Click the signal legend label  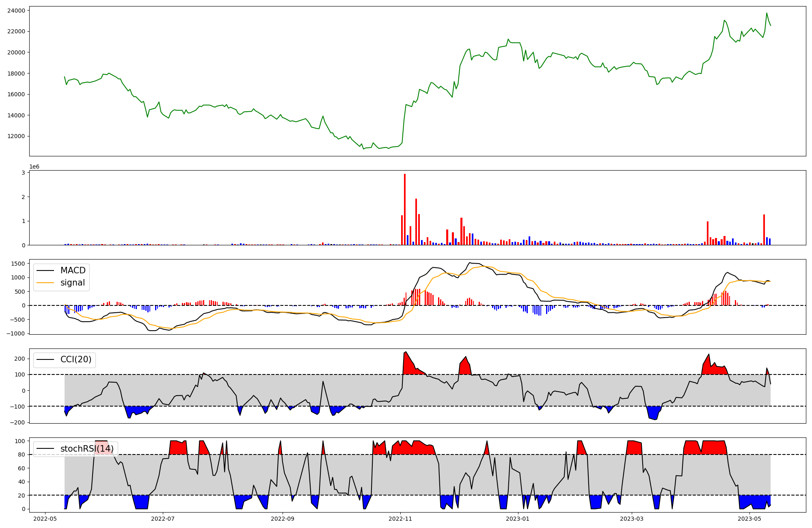pos(73,283)
